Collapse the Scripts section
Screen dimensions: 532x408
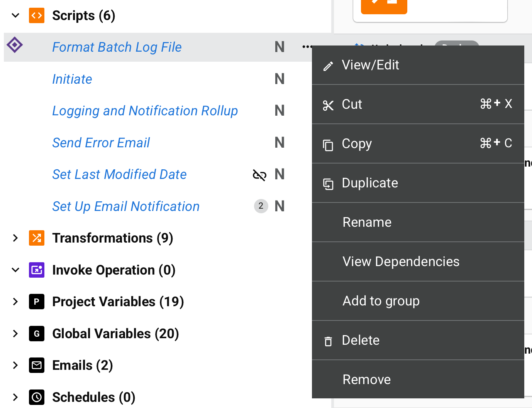point(15,15)
